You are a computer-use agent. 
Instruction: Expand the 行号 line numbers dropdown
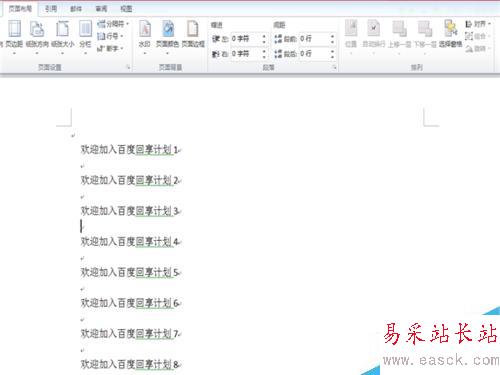pyautogui.click(x=110, y=36)
